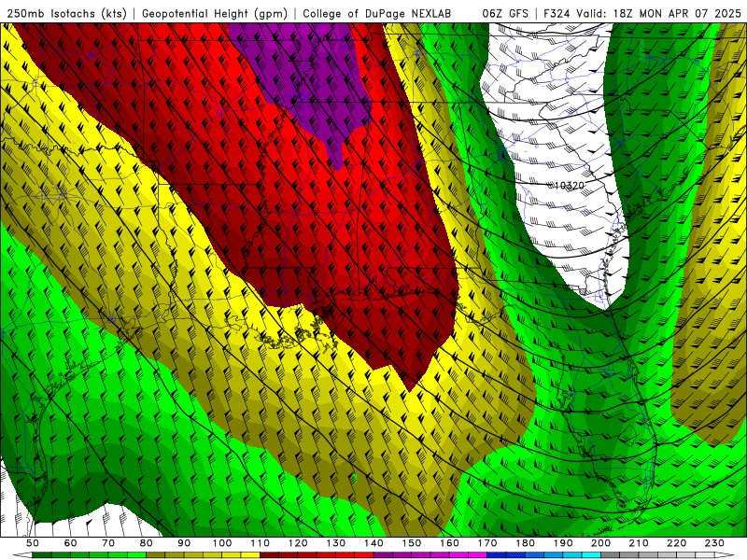Click the '06Z GFS' model run label
The height and width of the screenshot is (560, 747).
tap(505, 13)
